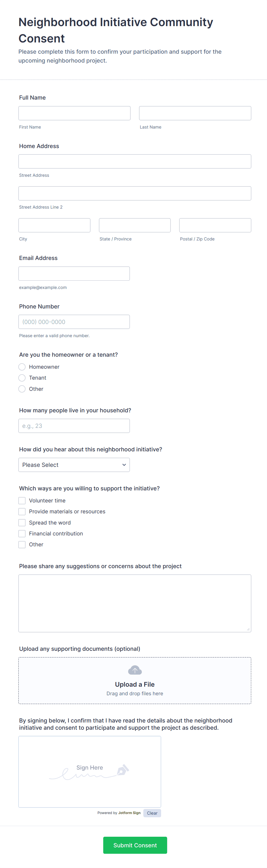Submit the consent form

(x=135, y=845)
